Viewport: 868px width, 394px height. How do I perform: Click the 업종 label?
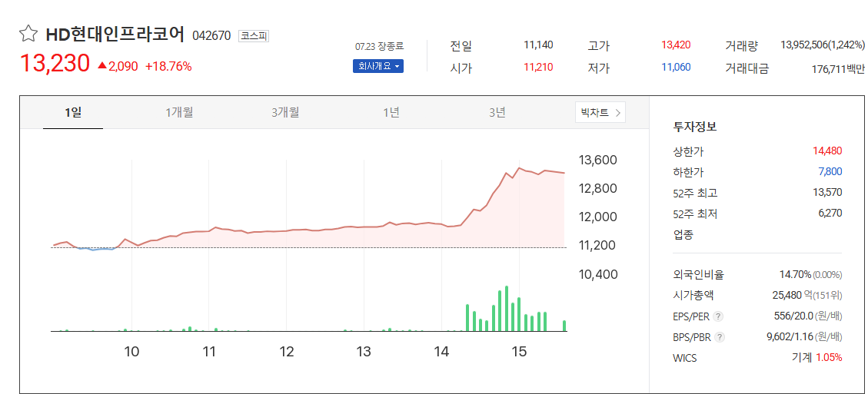(x=683, y=234)
